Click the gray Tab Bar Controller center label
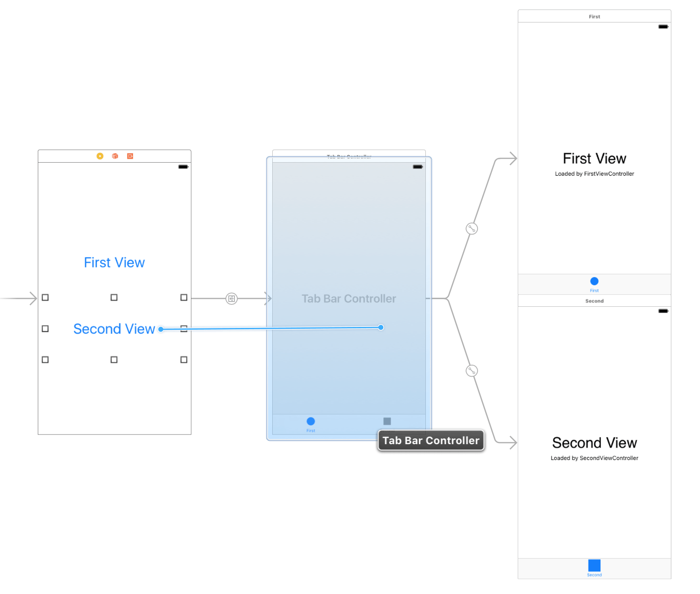Viewport: 700px width, 594px height. (x=349, y=299)
